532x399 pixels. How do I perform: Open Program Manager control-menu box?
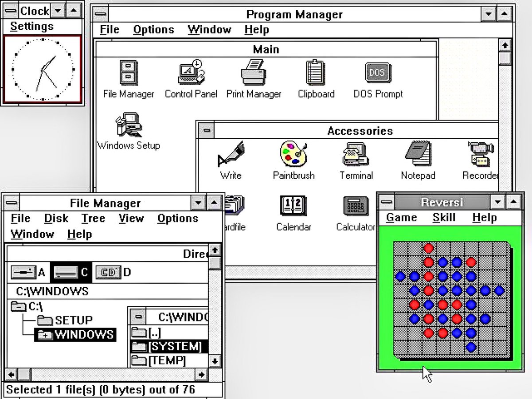click(x=101, y=14)
